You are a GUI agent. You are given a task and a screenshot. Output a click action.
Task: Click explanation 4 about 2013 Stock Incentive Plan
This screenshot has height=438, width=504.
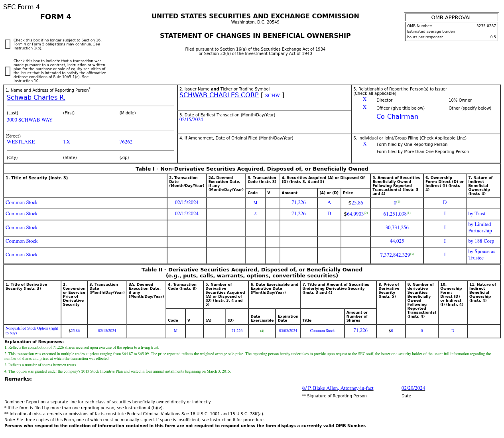coord(118,371)
